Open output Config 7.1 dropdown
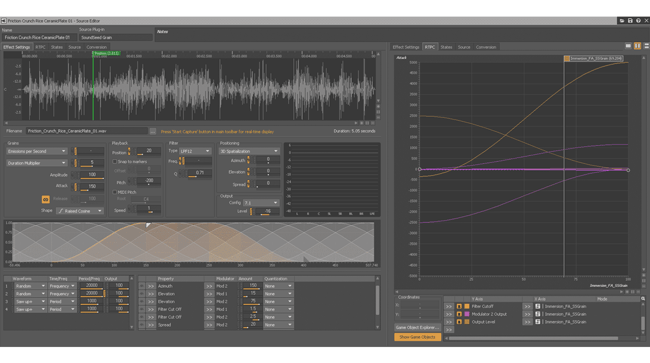The height and width of the screenshot is (363, 650). point(261,203)
